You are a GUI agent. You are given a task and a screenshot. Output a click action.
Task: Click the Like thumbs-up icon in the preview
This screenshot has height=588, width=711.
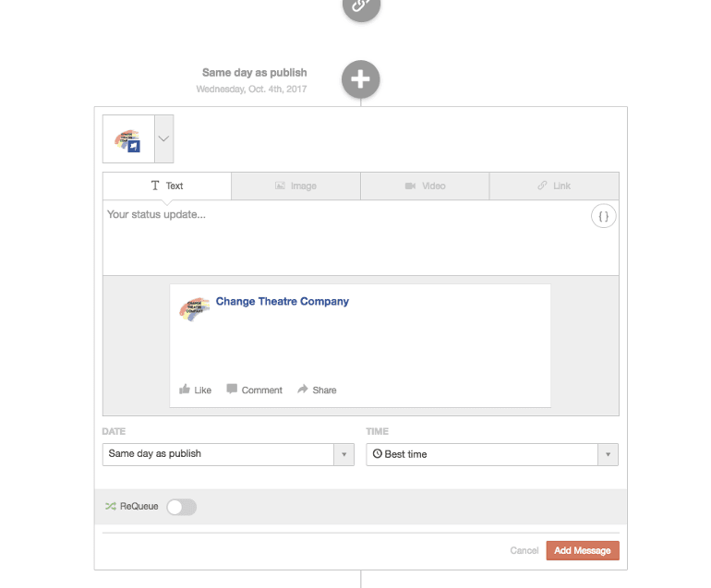pos(185,390)
